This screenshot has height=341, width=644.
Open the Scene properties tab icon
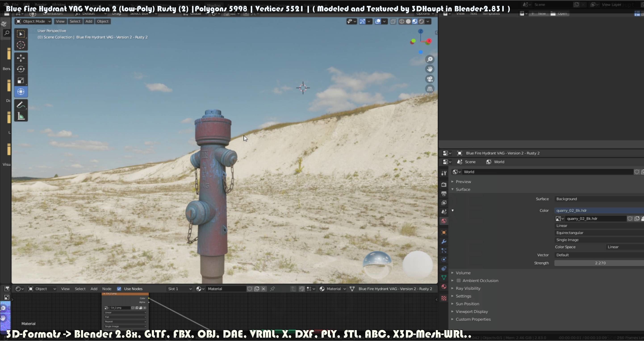(x=444, y=212)
